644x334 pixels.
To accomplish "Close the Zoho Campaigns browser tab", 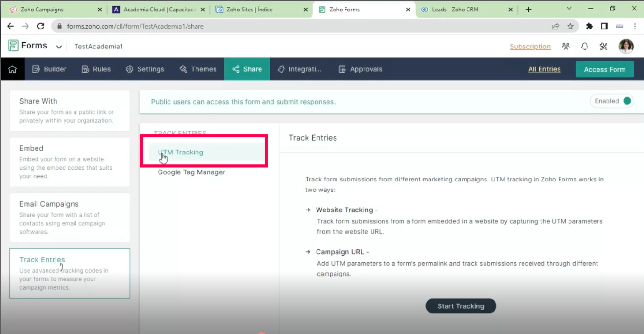I will pos(99,10).
